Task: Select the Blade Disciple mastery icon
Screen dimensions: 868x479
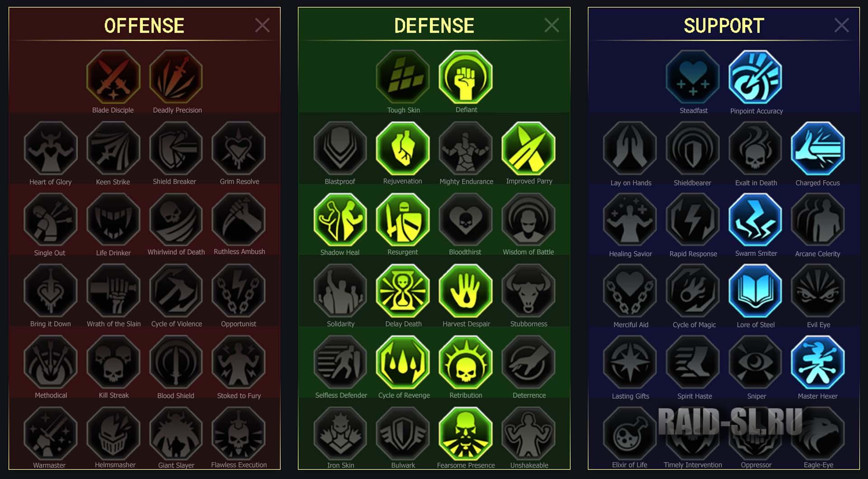Action: point(113,77)
